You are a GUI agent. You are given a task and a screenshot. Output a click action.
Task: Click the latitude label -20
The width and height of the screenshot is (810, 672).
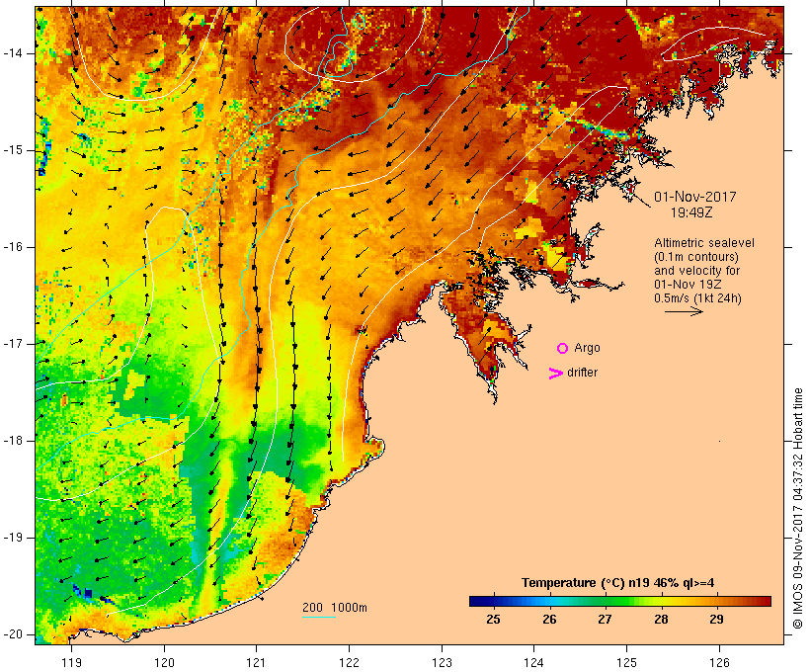tap(13, 634)
